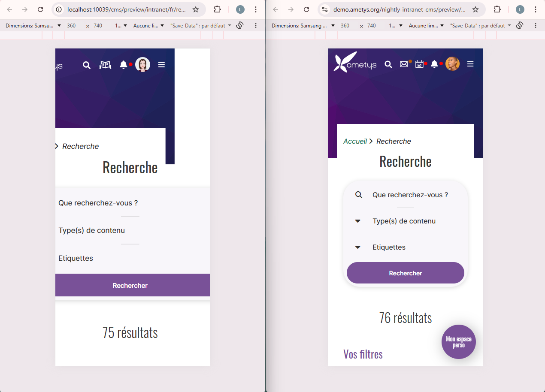Open the calendar icon in right header
This screenshot has width=545, height=392.
point(419,64)
